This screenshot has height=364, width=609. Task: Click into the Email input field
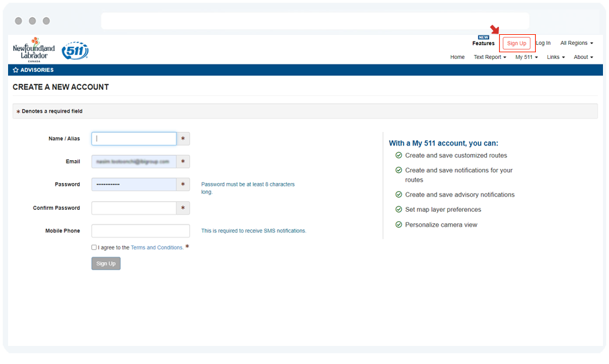134,162
